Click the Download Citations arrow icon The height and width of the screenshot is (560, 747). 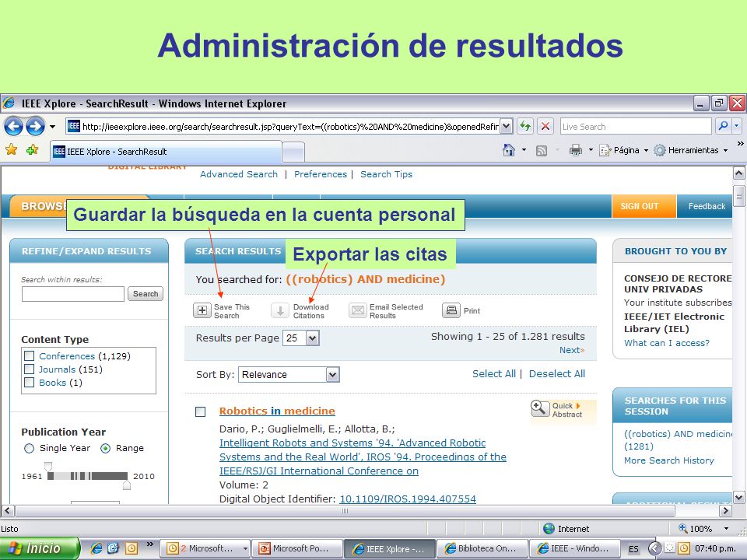point(280,310)
